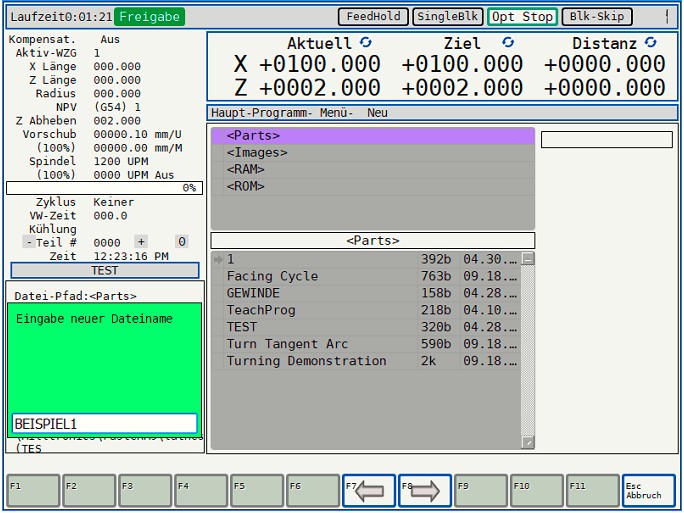Select the GEWINDE file
Image resolution: width=684 pixels, height=513 pixels.
pyautogui.click(x=366, y=293)
